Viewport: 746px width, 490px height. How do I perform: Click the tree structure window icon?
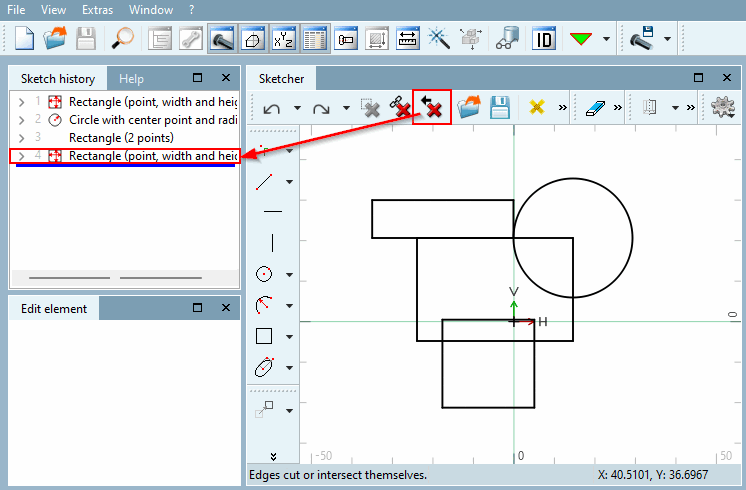pyautogui.click(x=160, y=39)
